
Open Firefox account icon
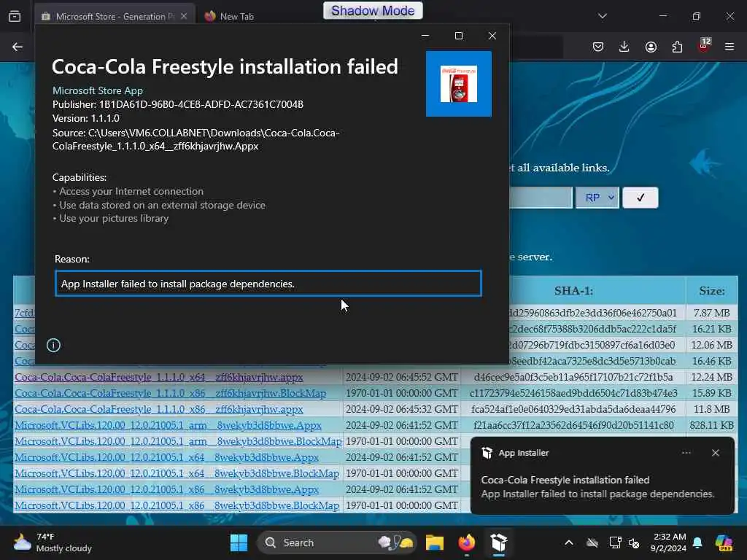651,47
